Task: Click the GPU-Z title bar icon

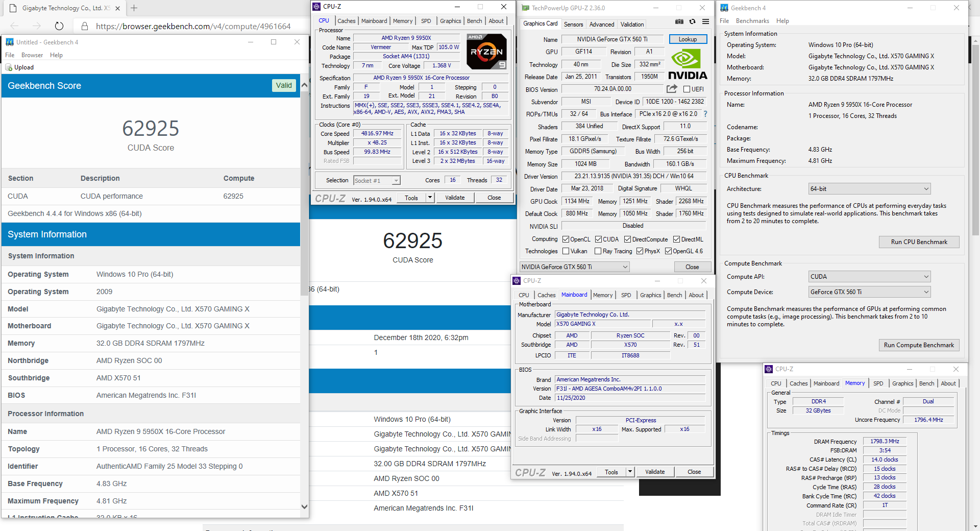Action: pos(525,8)
